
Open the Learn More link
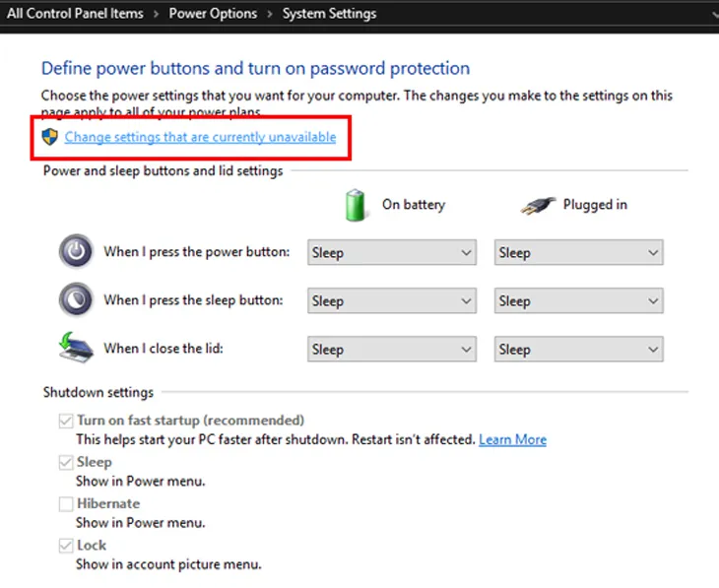point(512,439)
